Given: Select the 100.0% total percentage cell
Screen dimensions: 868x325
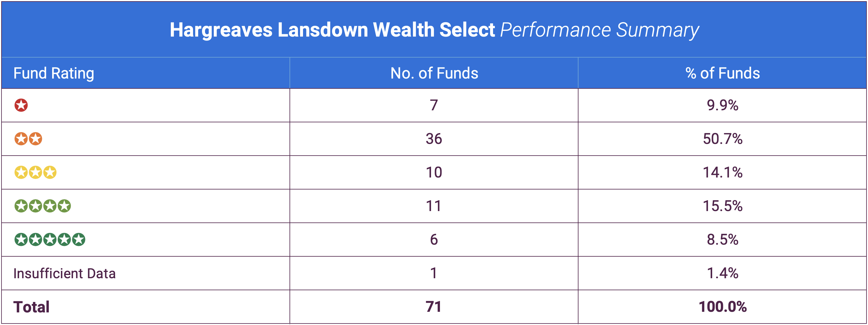Looking at the screenshot, I should (x=722, y=307).
